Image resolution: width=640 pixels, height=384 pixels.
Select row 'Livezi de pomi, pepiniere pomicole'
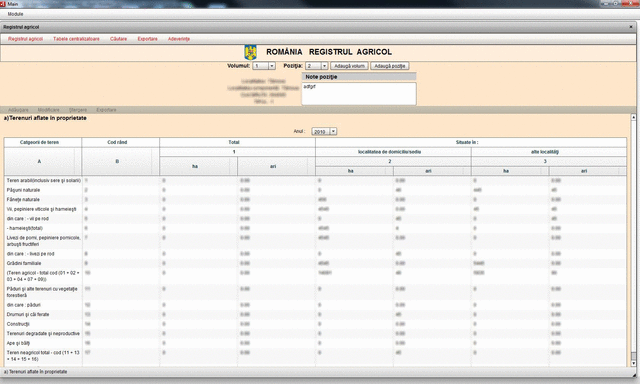click(315, 241)
